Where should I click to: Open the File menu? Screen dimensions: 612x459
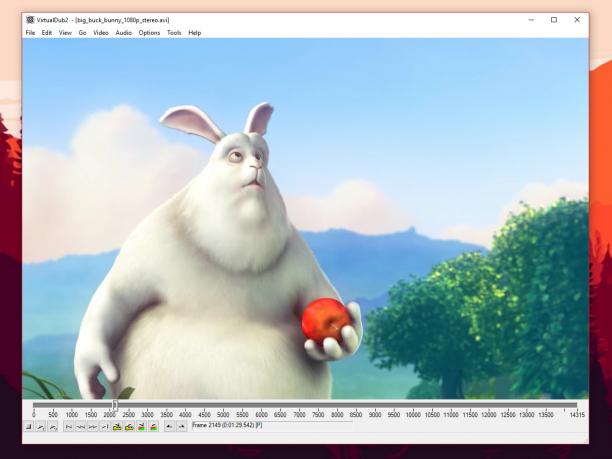(30, 33)
